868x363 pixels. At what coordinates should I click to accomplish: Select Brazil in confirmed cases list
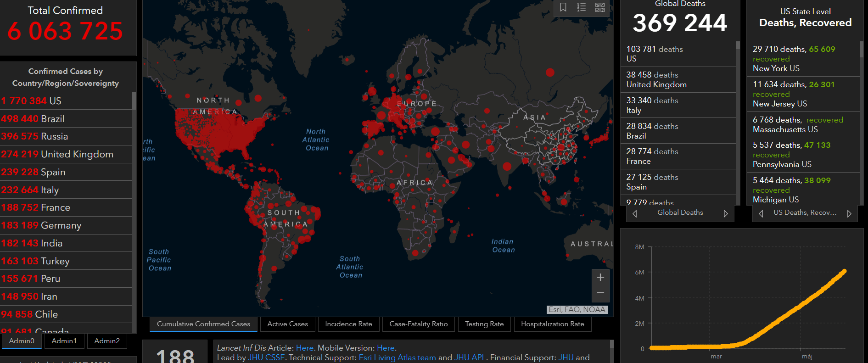(52, 119)
